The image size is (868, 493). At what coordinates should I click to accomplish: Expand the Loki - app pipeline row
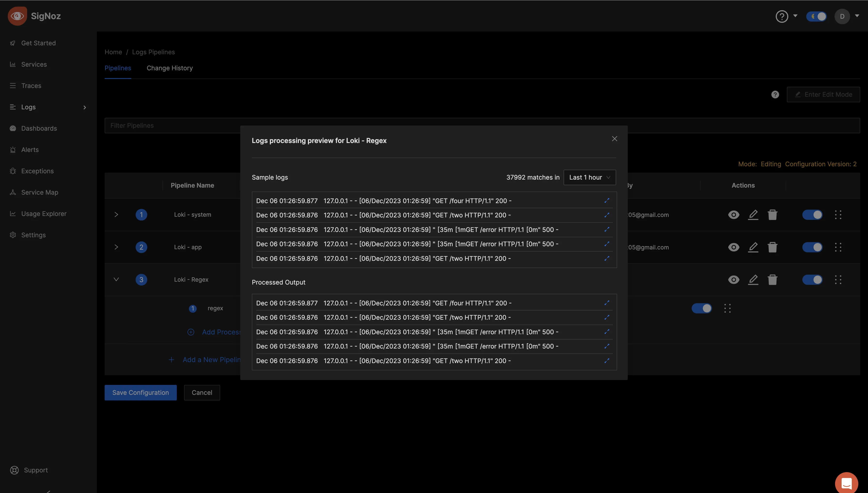click(x=116, y=247)
